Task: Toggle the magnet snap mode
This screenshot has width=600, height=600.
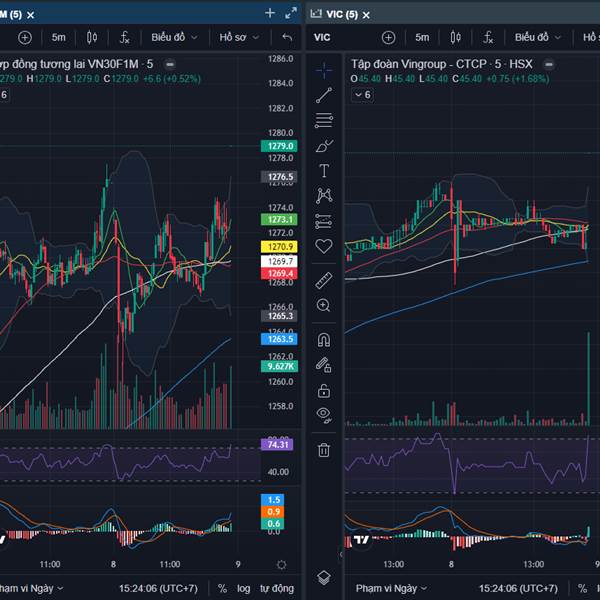Action: click(324, 340)
